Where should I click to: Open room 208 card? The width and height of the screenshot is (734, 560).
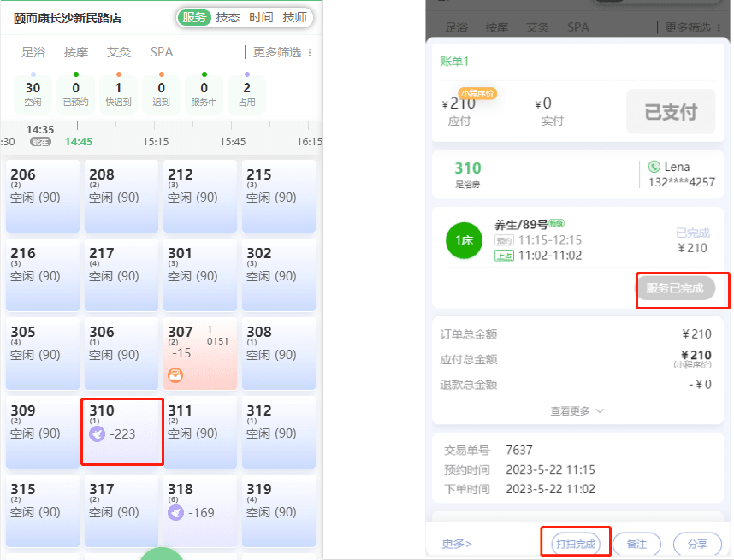(x=121, y=196)
